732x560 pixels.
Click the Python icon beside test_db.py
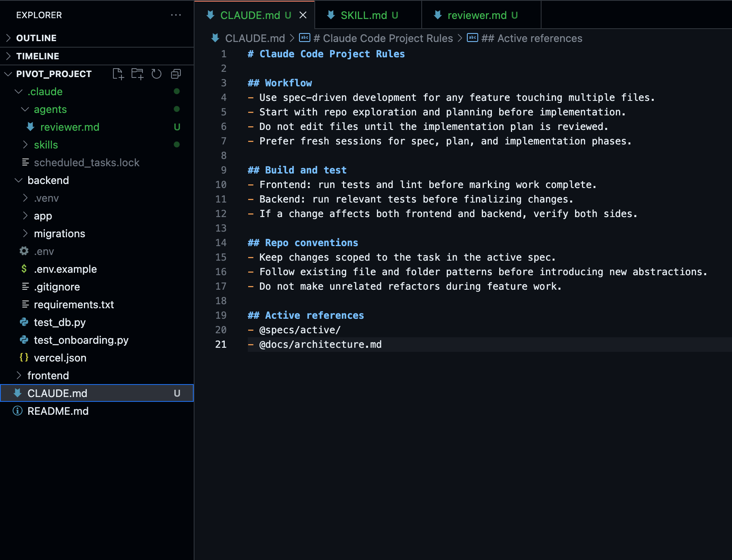click(24, 322)
